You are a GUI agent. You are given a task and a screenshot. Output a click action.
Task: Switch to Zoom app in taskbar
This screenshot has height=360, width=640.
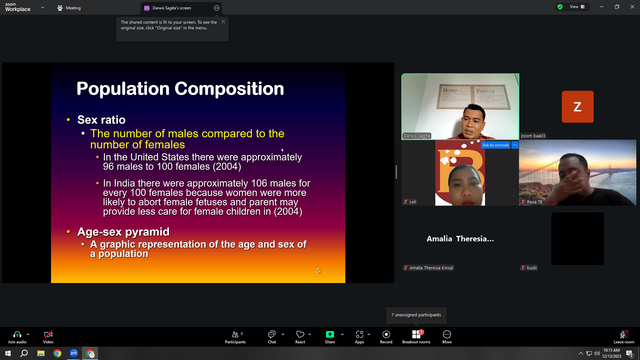73,353
